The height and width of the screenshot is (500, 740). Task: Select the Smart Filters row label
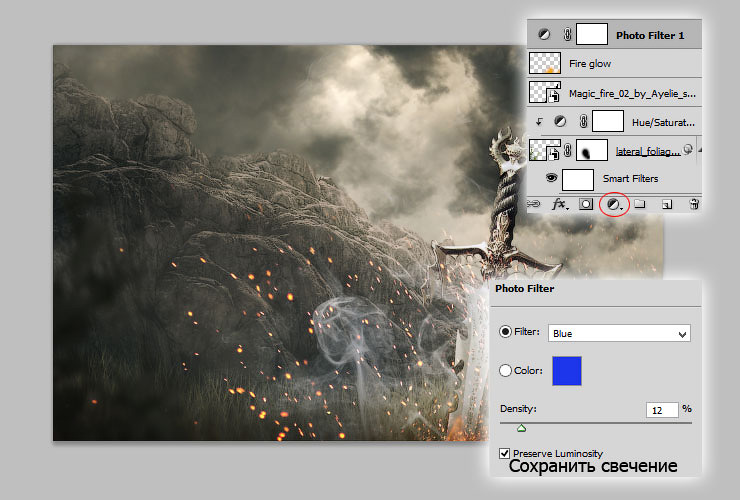(630, 178)
